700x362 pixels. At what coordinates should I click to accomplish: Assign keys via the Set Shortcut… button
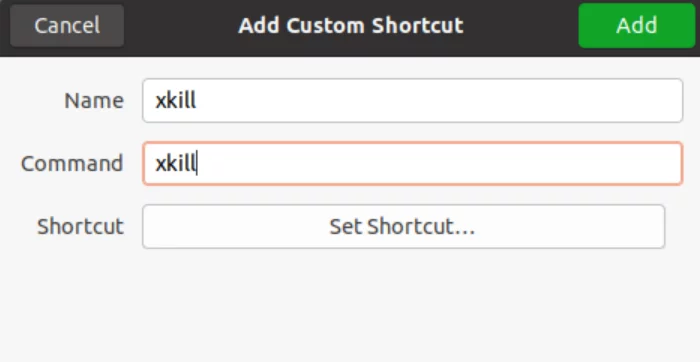click(x=404, y=226)
